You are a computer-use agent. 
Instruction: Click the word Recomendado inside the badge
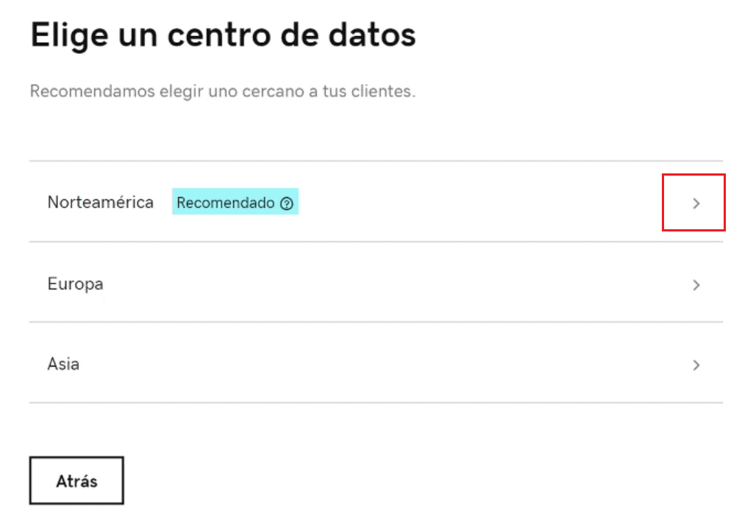[226, 203]
